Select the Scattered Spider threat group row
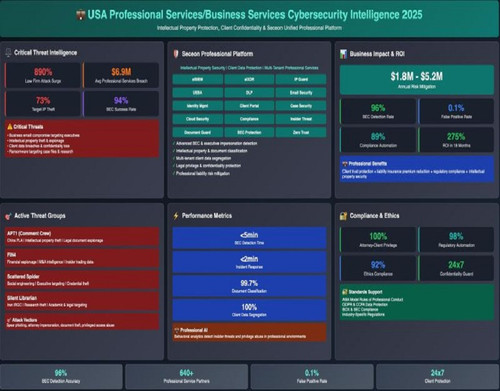Viewport: 500px width, 391px height. (x=82, y=280)
